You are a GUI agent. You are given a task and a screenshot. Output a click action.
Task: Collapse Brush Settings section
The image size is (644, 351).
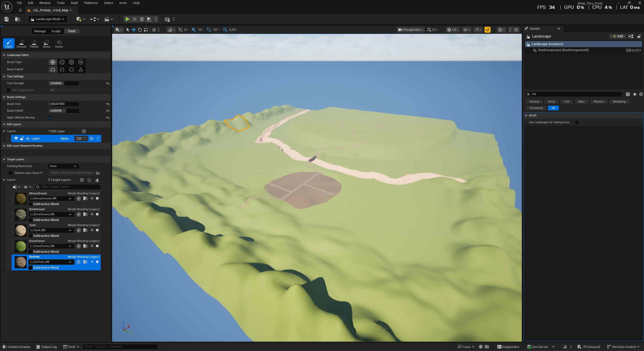pyautogui.click(x=4, y=97)
